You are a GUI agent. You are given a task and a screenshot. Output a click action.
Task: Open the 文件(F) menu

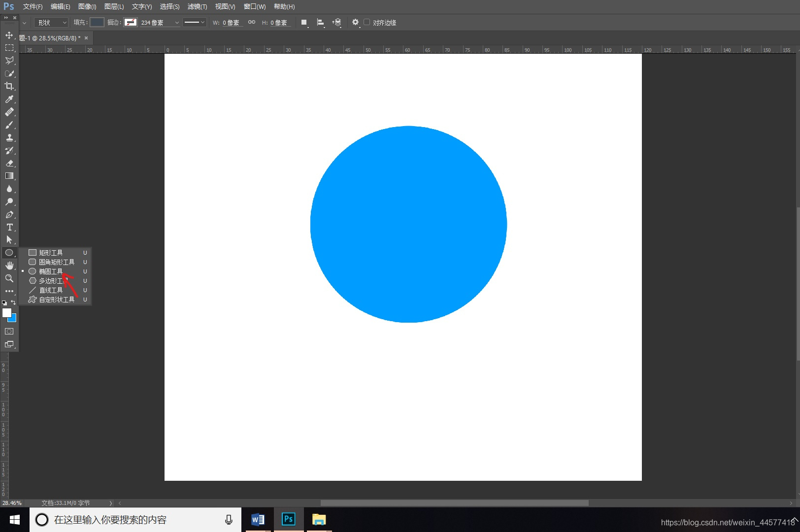click(33, 7)
